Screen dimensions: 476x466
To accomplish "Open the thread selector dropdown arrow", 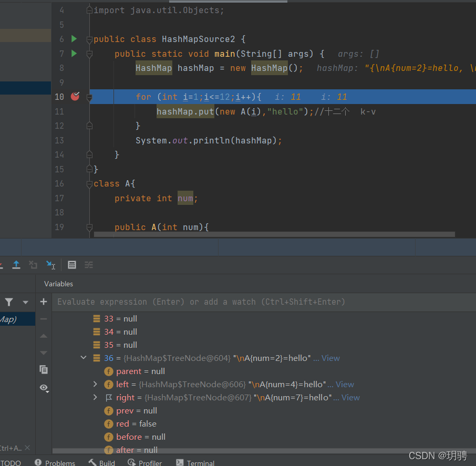I will (26, 302).
